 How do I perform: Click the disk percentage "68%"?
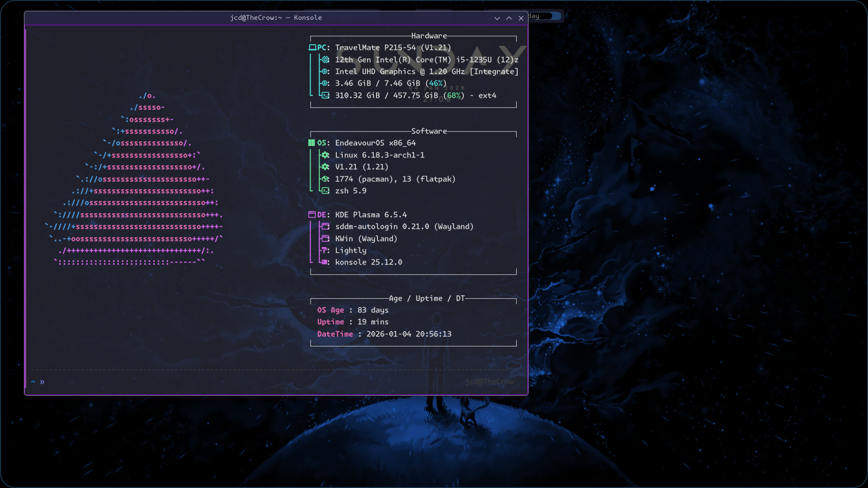[454, 95]
